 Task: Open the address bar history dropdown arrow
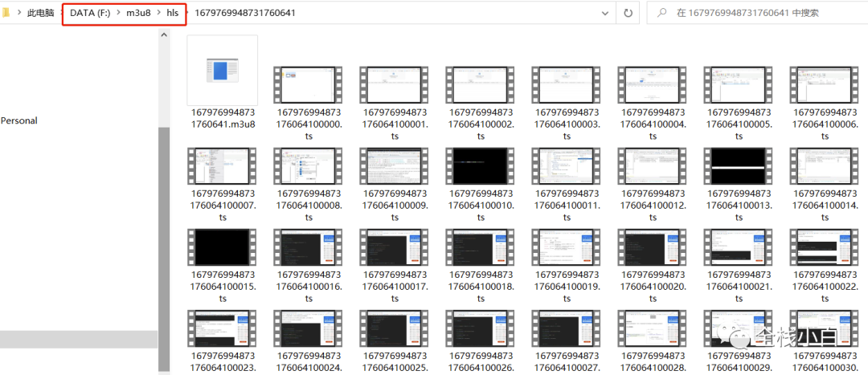[x=605, y=13]
